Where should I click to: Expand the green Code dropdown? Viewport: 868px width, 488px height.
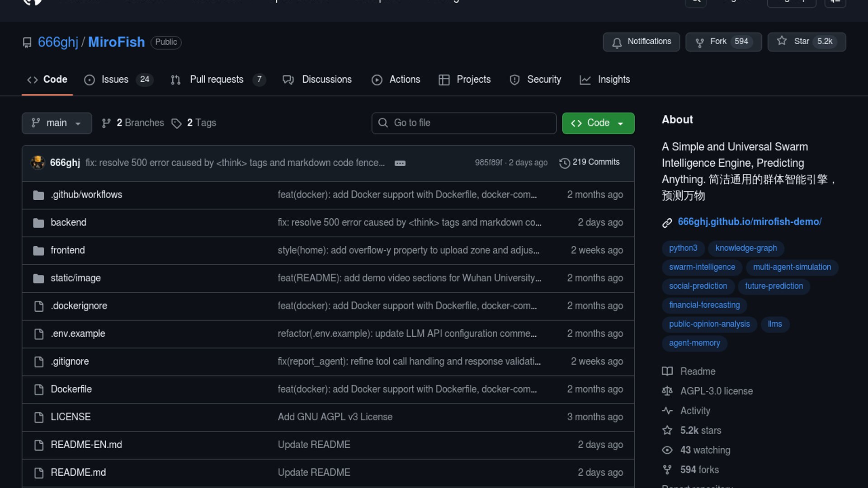coord(598,123)
